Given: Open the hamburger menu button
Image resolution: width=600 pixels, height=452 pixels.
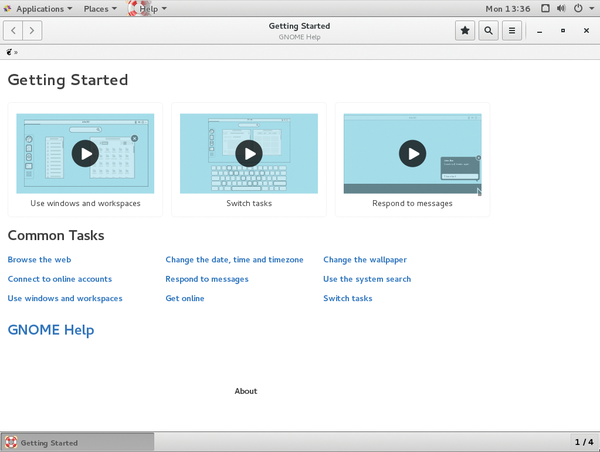Looking at the screenshot, I should 512,30.
